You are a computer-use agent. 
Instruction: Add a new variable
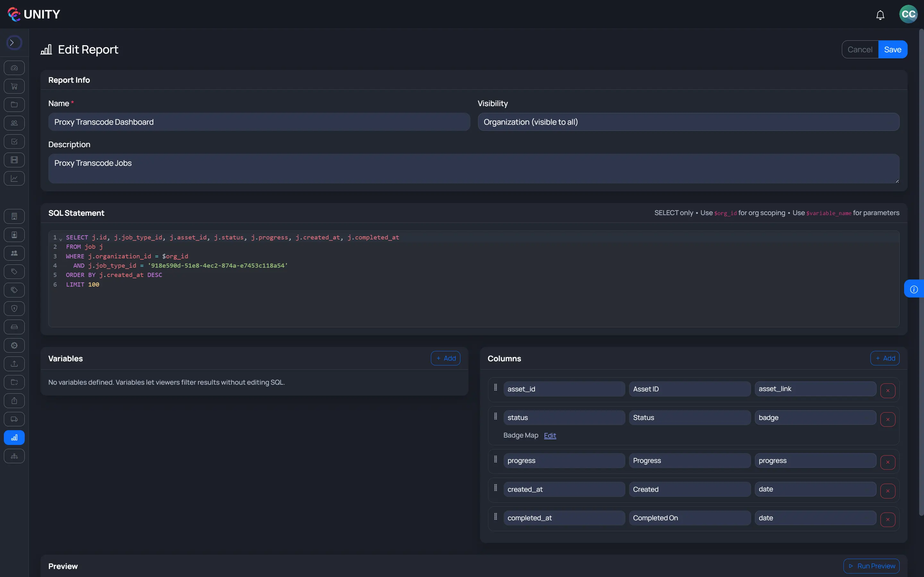pos(445,358)
